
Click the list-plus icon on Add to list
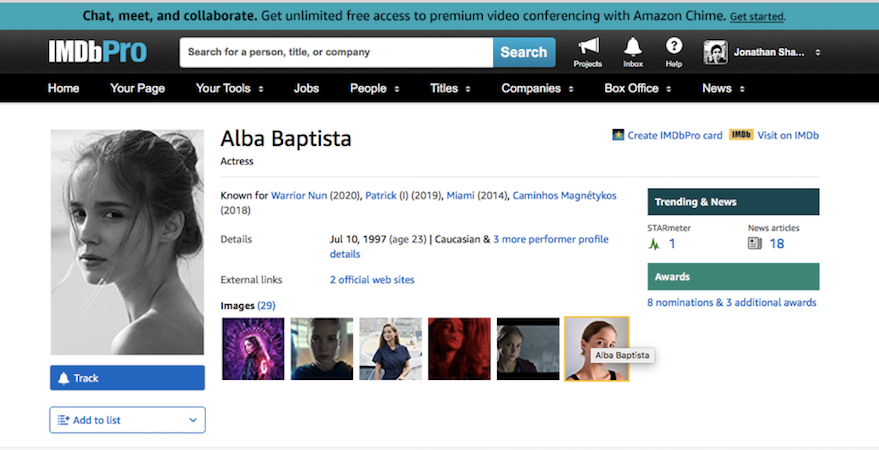click(x=63, y=420)
